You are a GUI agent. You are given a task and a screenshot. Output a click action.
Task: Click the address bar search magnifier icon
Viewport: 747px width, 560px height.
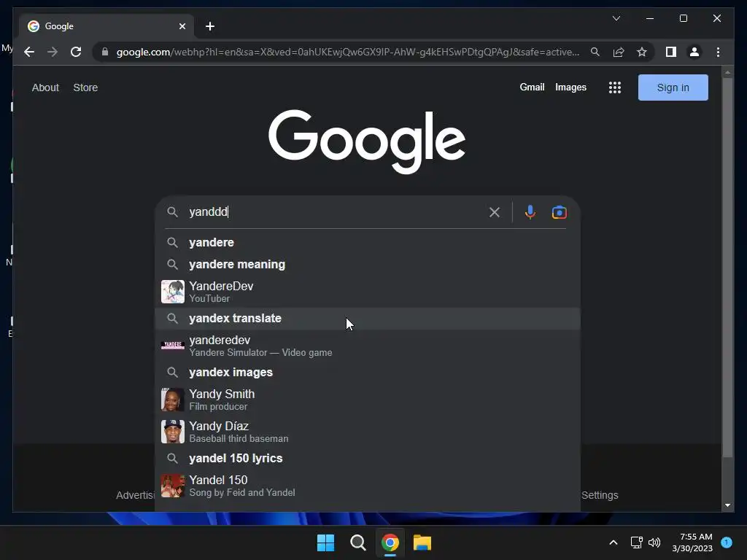595,52
